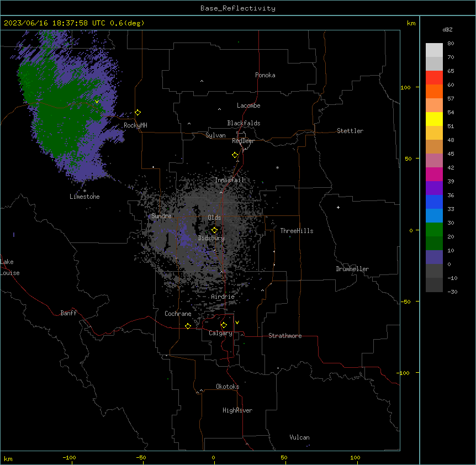Image resolution: width=476 pixels, height=465 pixels.
Task: Click the Didsbury town label
Action: 211,238
